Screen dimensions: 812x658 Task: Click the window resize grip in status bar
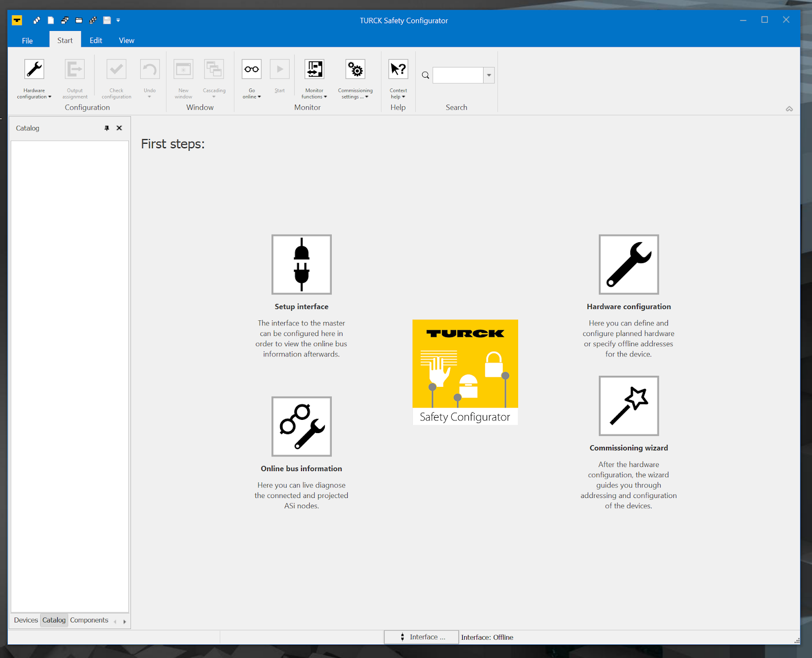coord(797,641)
